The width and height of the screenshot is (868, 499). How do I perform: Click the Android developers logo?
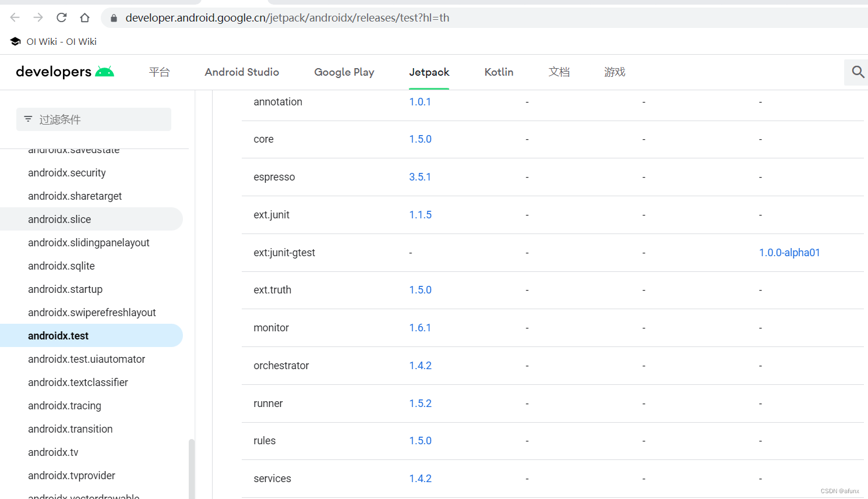(x=65, y=72)
